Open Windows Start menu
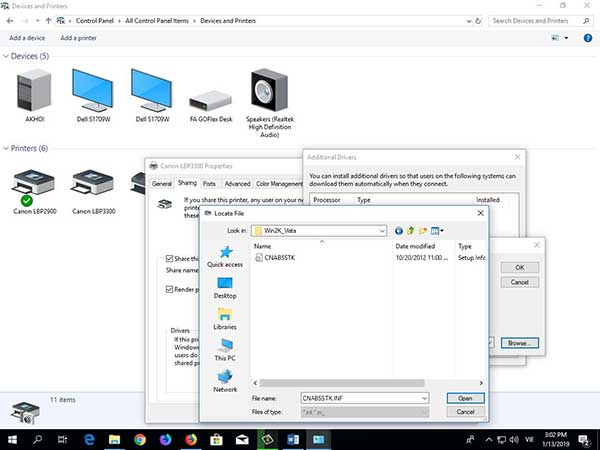 point(12,440)
